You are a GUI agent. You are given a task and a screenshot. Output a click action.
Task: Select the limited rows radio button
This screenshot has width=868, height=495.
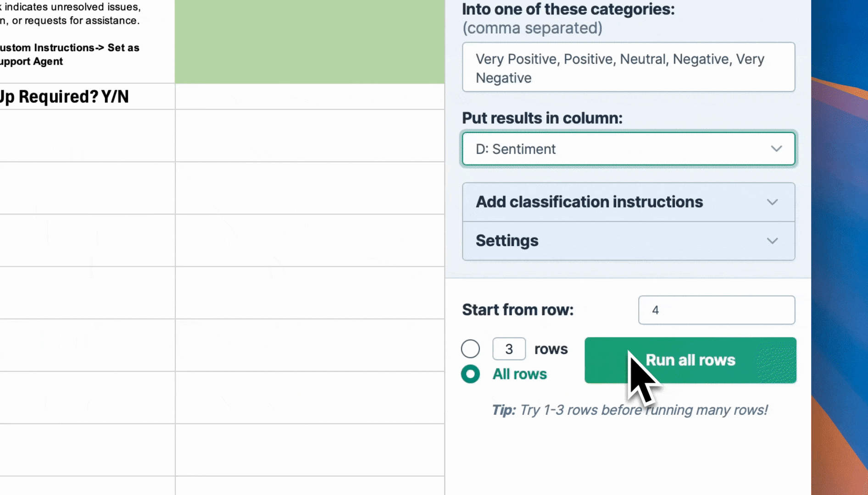coord(470,349)
